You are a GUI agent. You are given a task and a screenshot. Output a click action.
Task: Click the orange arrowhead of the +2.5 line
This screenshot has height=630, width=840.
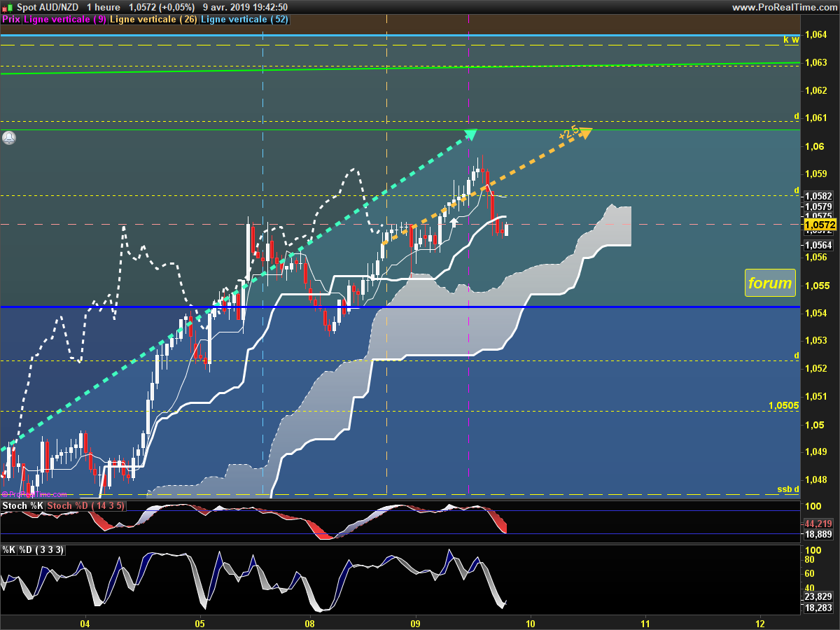pyautogui.click(x=585, y=133)
